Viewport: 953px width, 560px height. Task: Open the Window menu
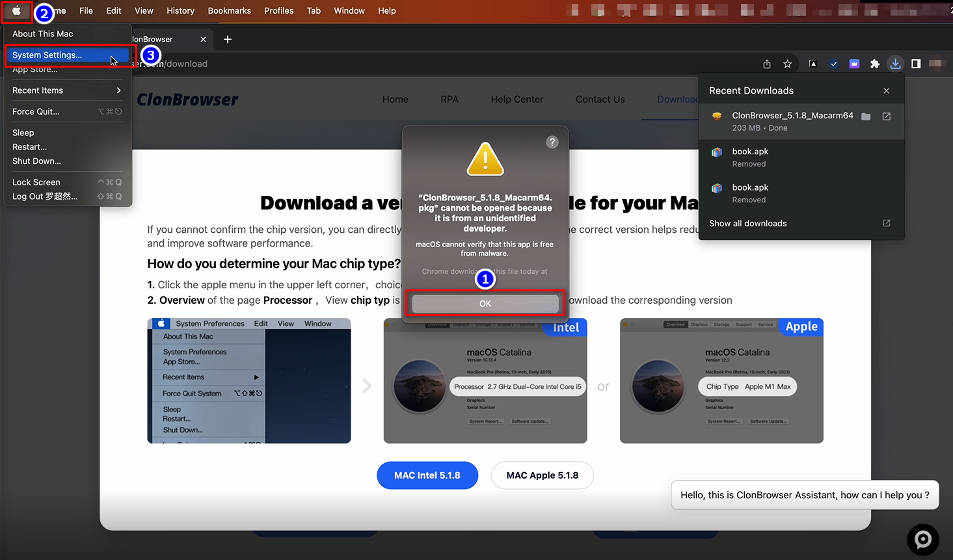(349, 11)
